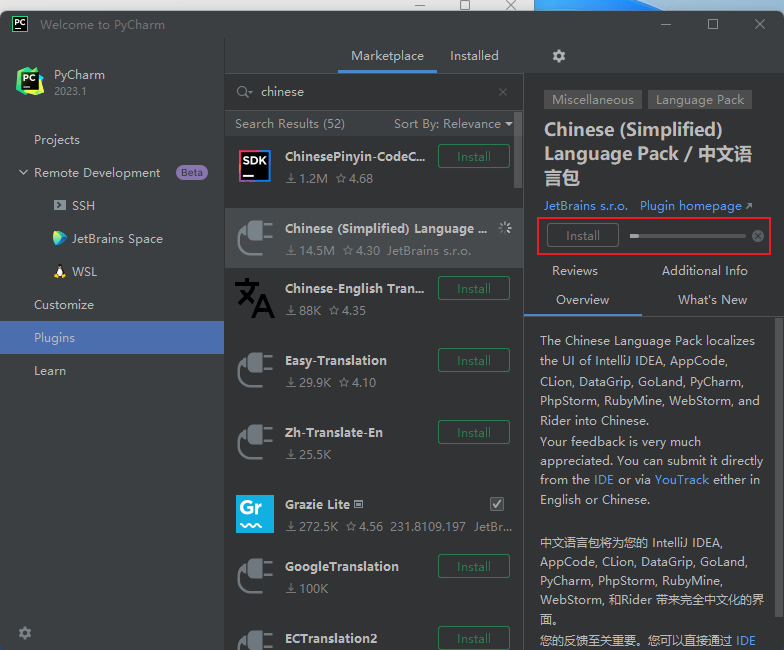The width and height of the screenshot is (784, 650).
Task: Select the Grazie Lite plugin name
Action: pyautogui.click(x=317, y=504)
